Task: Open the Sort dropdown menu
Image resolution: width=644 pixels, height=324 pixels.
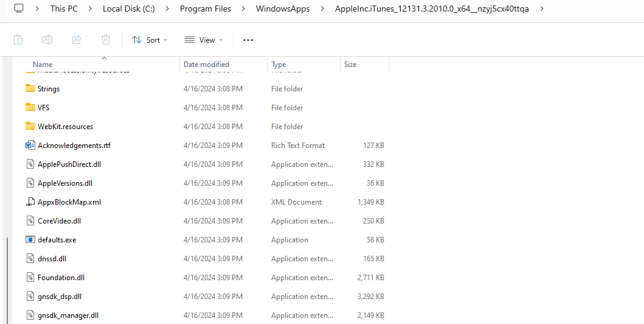Action: [150, 40]
